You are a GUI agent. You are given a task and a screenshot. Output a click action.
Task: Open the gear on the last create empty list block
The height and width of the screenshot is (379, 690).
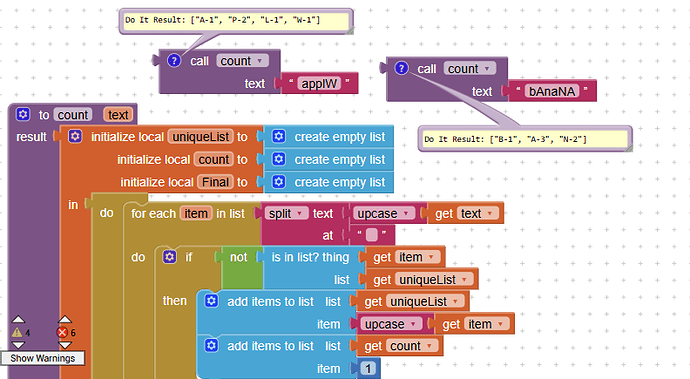(x=279, y=182)
